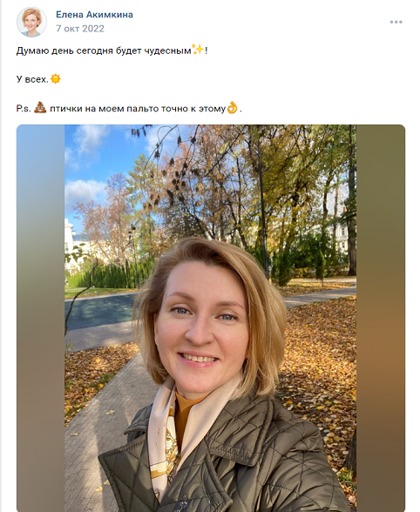
Task: Click the left blurred margin of the photo
Action: click(41, 318)
